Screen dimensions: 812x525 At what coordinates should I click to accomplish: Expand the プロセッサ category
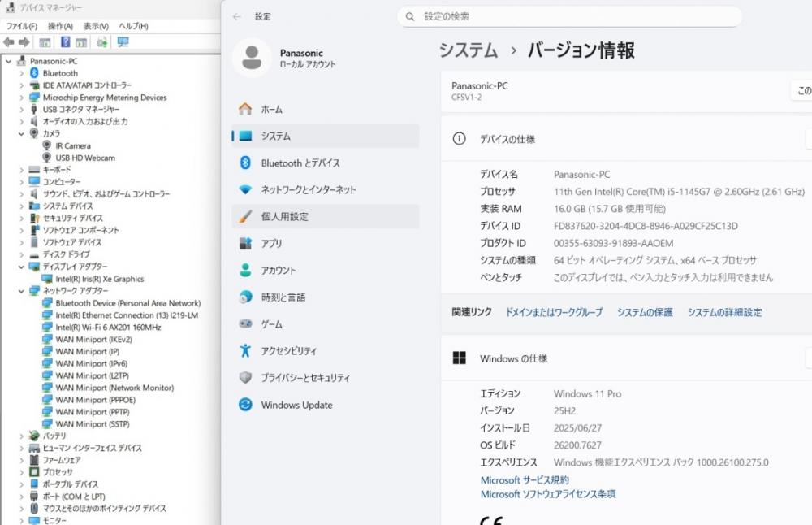tap(21, 472)
